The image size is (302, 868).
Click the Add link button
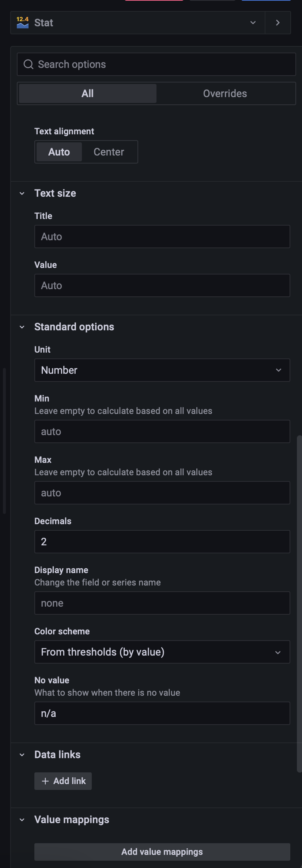(x=63, y=781)
